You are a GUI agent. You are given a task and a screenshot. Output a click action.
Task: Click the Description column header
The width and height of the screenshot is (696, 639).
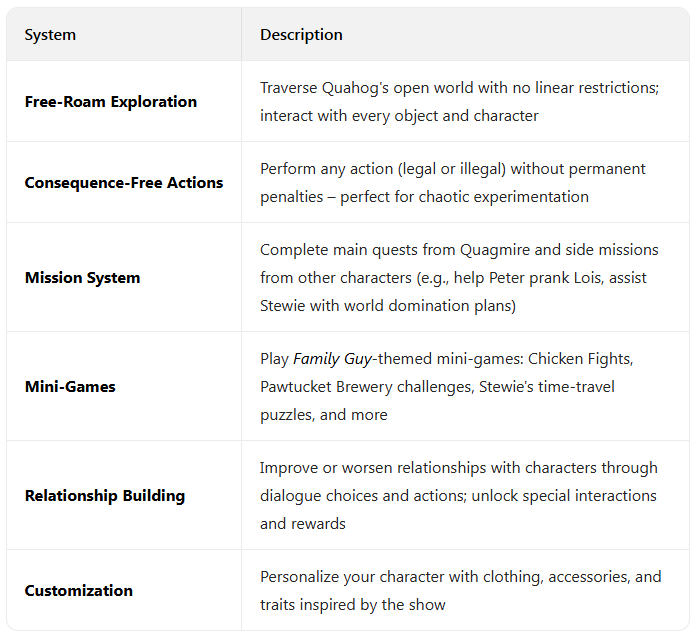click(x=301, y=35)
